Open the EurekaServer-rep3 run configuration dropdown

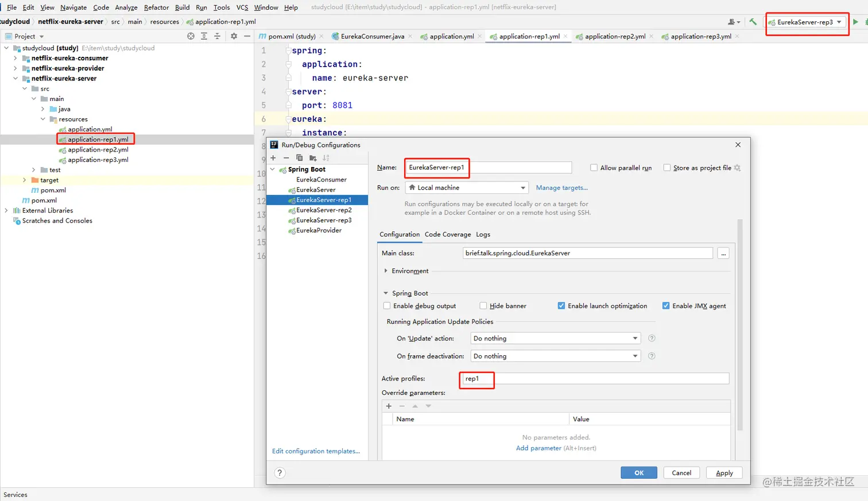coord(806,22)
